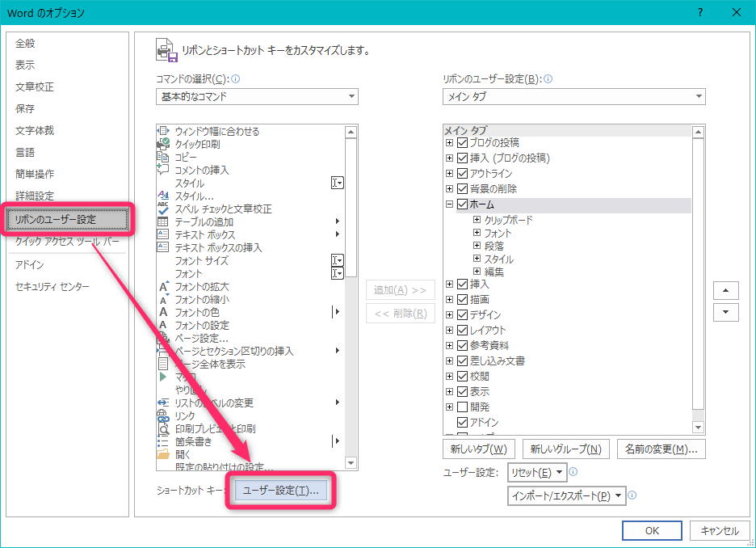Select the Enlarge Font icon
Image resolution: width=756 pixels, height=548 pixels.
click(162, 287)
